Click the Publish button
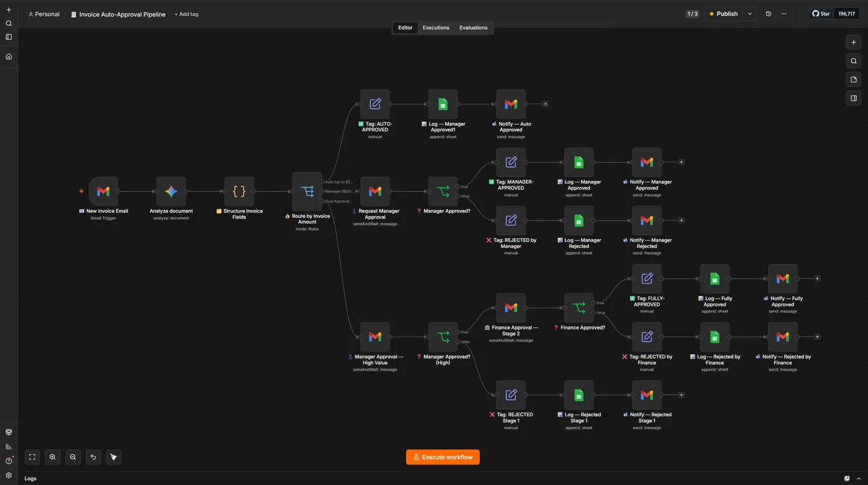 [x=724, y=14]
